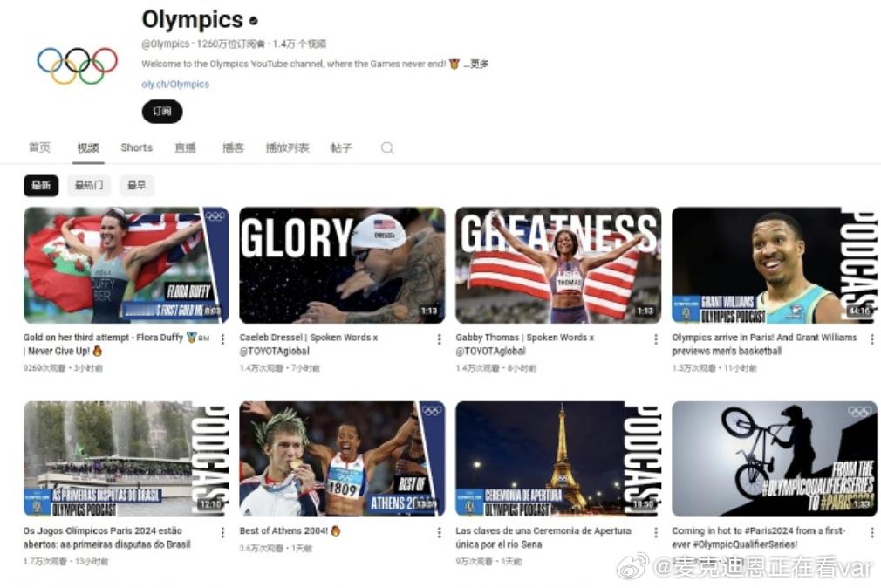Image resolution: width=881 pixels, height=588 pixels.
Task: Open the GREATNESS Gabby Thomas thumbnail
Action: (x=558, y=265)
